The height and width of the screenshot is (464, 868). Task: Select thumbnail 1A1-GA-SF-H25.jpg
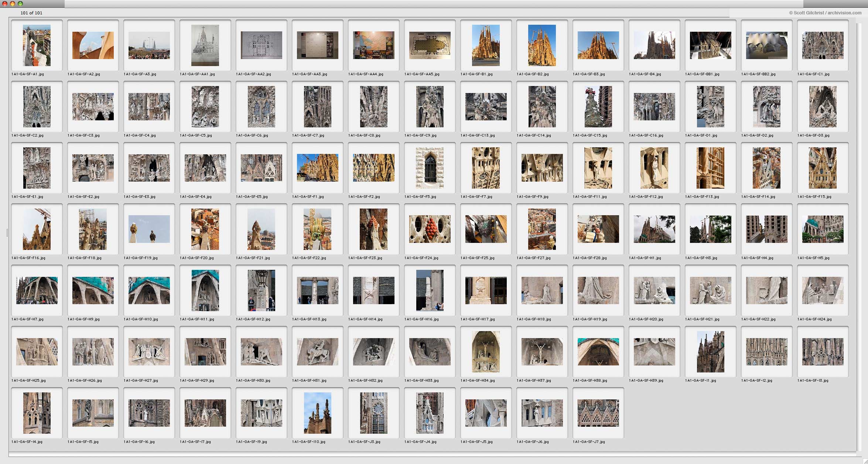(37, 352)
